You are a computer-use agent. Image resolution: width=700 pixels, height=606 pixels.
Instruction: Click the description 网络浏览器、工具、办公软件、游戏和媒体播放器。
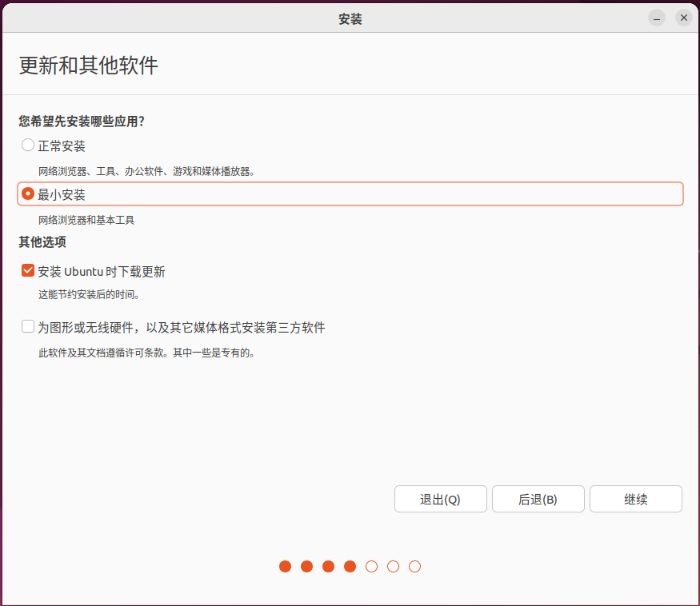pyautogui.click(x=146, y=171)
